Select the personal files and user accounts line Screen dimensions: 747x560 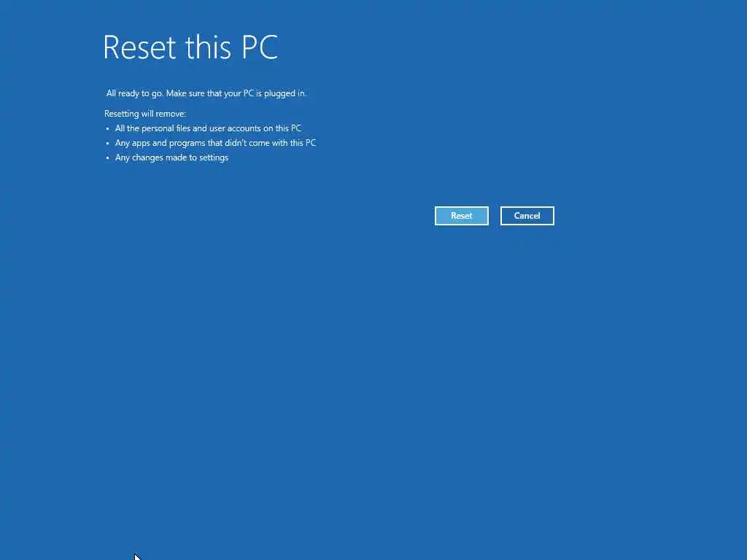[x=208, y=128]
